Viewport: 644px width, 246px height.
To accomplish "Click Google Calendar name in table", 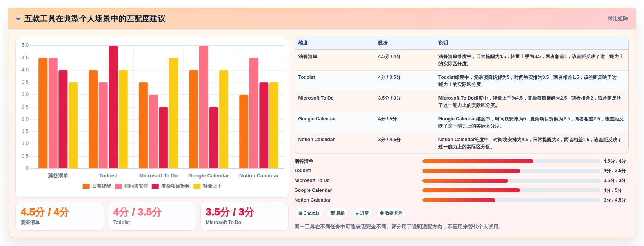I will click(317, 119).
